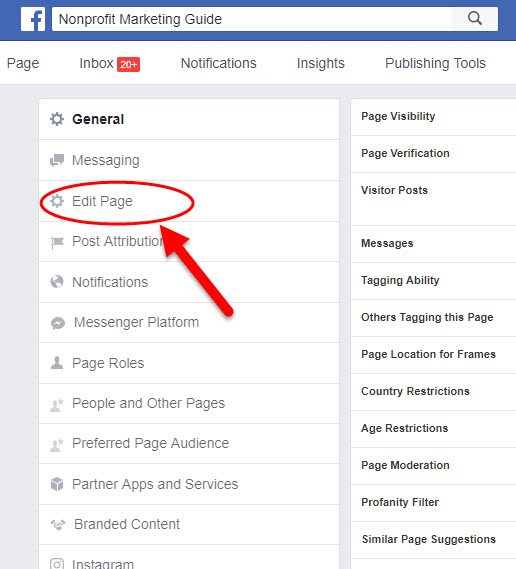Click the Notifications globe icon in sidebar
The width and height of the screenshot is (516, 569).
tap(57, 282)
